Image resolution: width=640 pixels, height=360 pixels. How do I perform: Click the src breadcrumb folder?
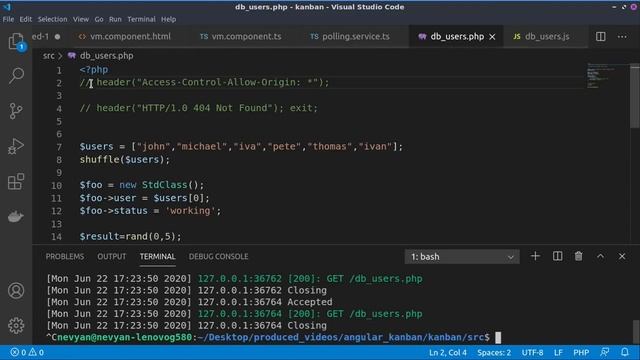(49, 56)
